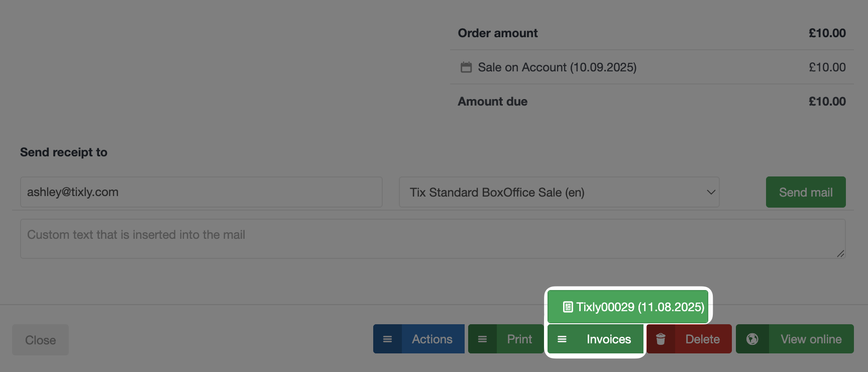Click the calendar icon beside Sale on Account
Screen dimensions: 868x372
coord(466,67)
